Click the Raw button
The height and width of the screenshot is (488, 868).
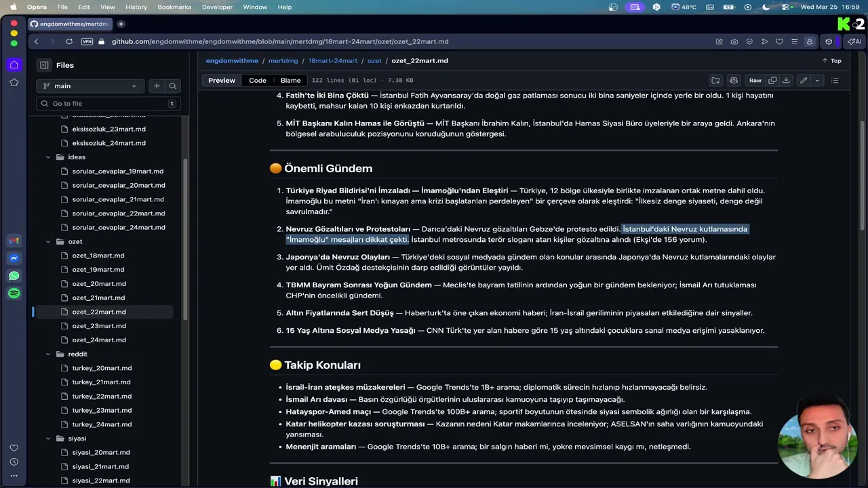755,80
